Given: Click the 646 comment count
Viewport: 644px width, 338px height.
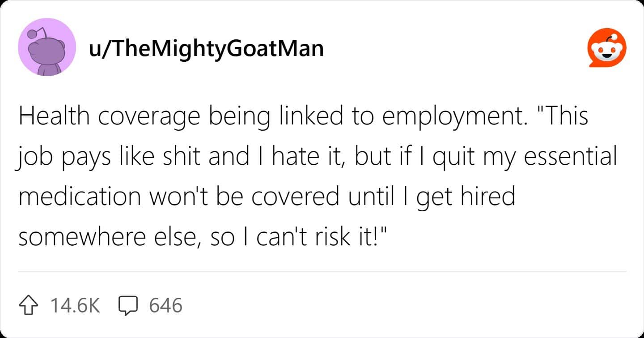Looking at the screenshot, I should (x=165, y=306).
